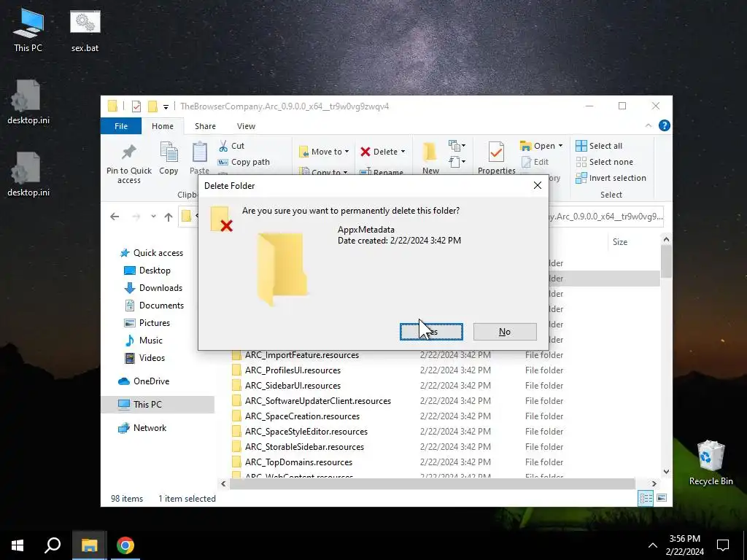747x560 pixels.
Task: Click the Size column header
Action: coord(620,242)
